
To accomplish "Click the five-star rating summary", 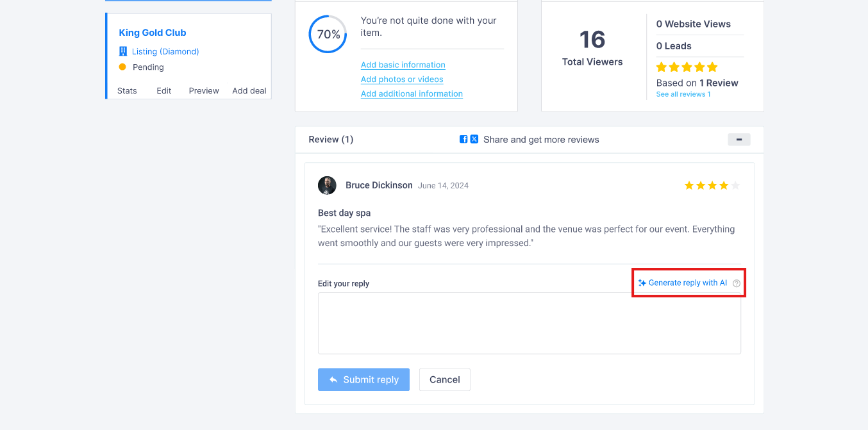I will pyautogui.click(x=687, y=67).
